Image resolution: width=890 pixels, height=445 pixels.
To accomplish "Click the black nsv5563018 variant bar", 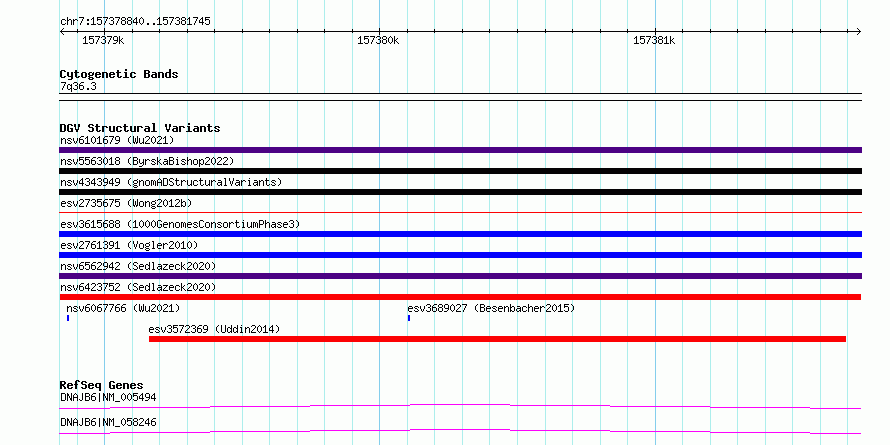I will point(460,171).
